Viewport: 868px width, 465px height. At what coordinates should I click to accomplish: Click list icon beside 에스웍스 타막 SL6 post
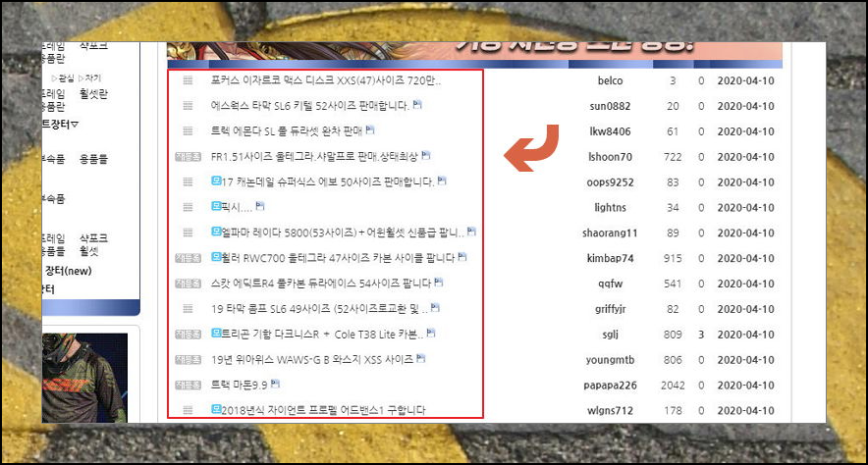[188, 106]
